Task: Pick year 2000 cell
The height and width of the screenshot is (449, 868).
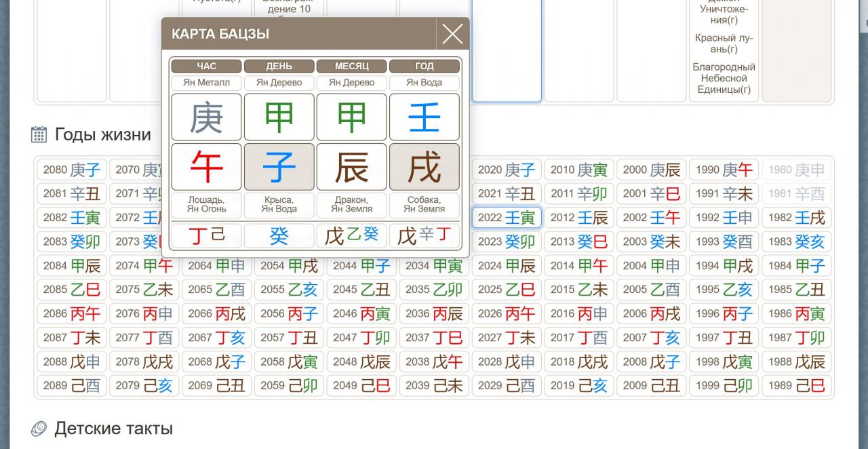Action: 651,170
